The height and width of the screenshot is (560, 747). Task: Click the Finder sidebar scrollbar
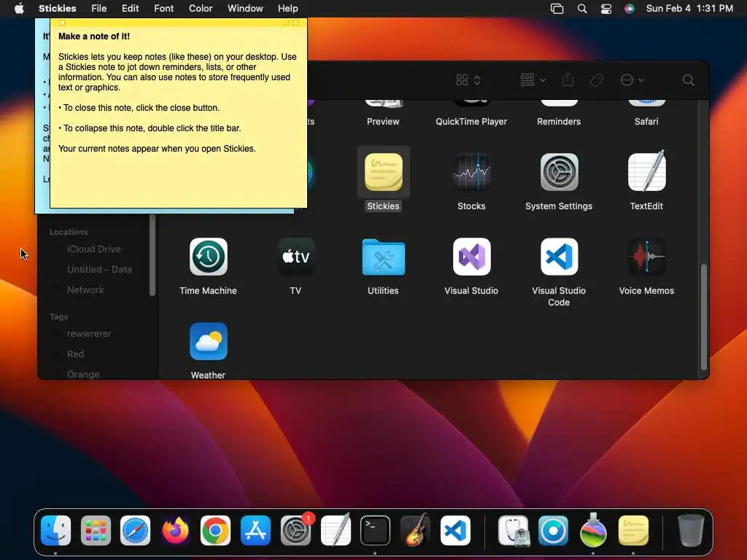[x=152, y=254]
